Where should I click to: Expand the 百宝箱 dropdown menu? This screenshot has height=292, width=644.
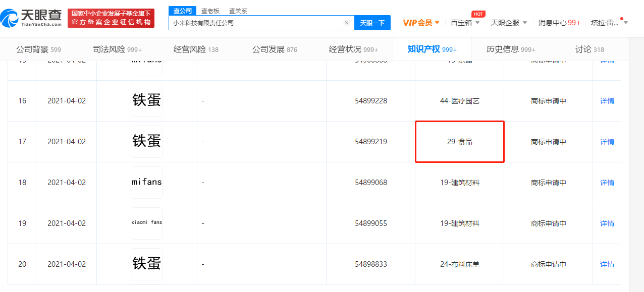coord(465,23)
